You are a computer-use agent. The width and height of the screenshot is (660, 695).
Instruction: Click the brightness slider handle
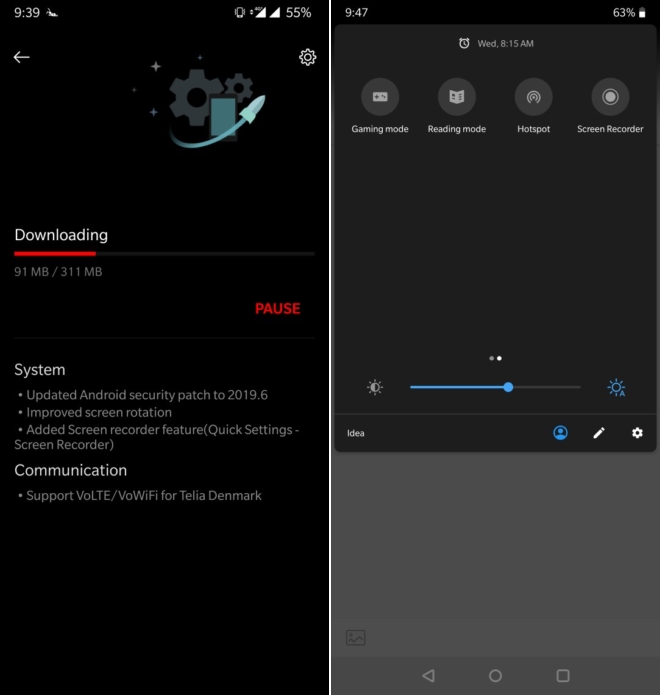(x=508, y=387)
